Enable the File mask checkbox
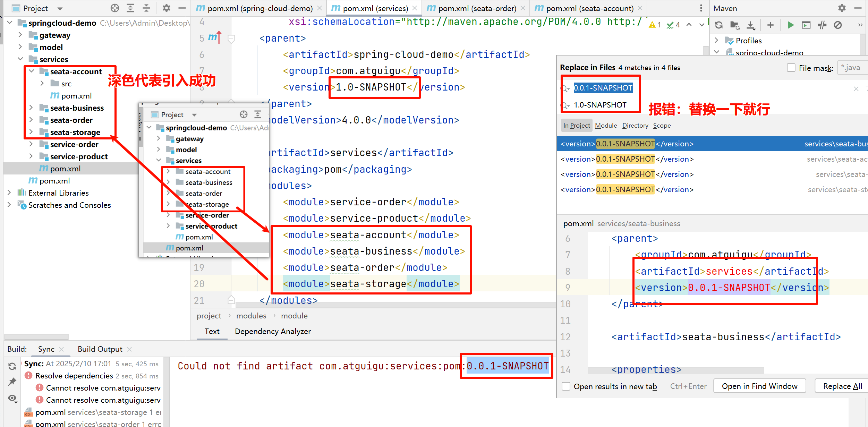The height and width of the screenshot is (427, 868). [x=791, y=68]
